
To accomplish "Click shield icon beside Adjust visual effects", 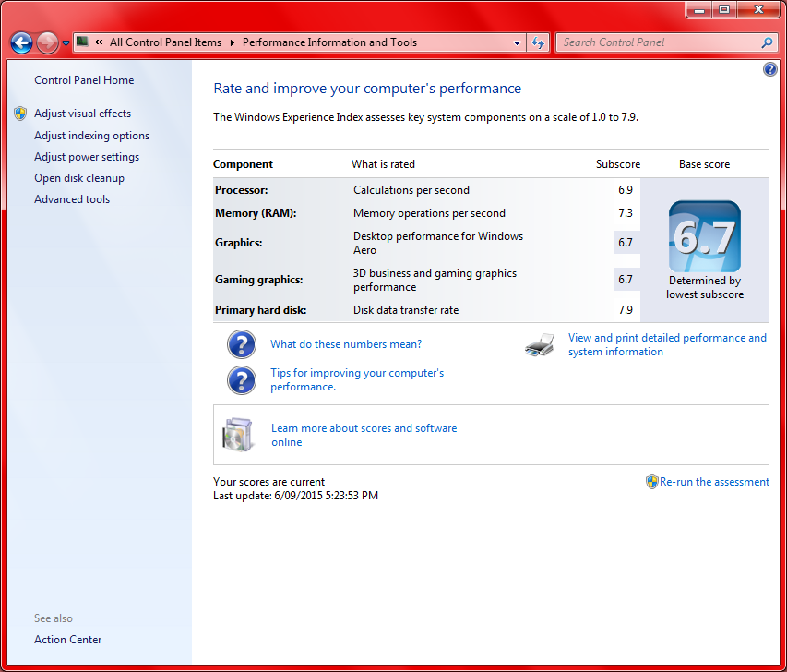I will pyautogui.click(x=20, y=114).
